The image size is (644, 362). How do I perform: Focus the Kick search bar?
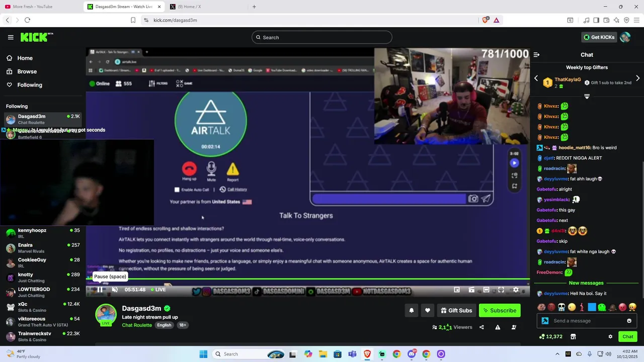322,37
